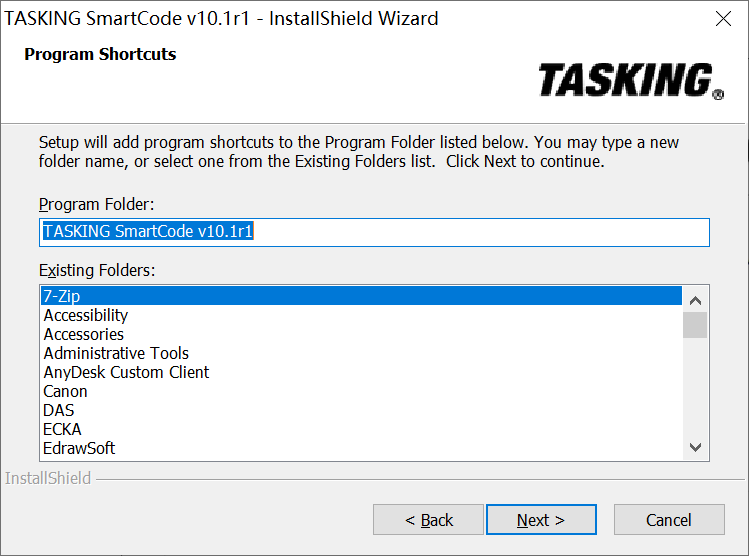This screenshot has height=556, width=749.
Task: Cancel the installation wizard
Action: 668,520
